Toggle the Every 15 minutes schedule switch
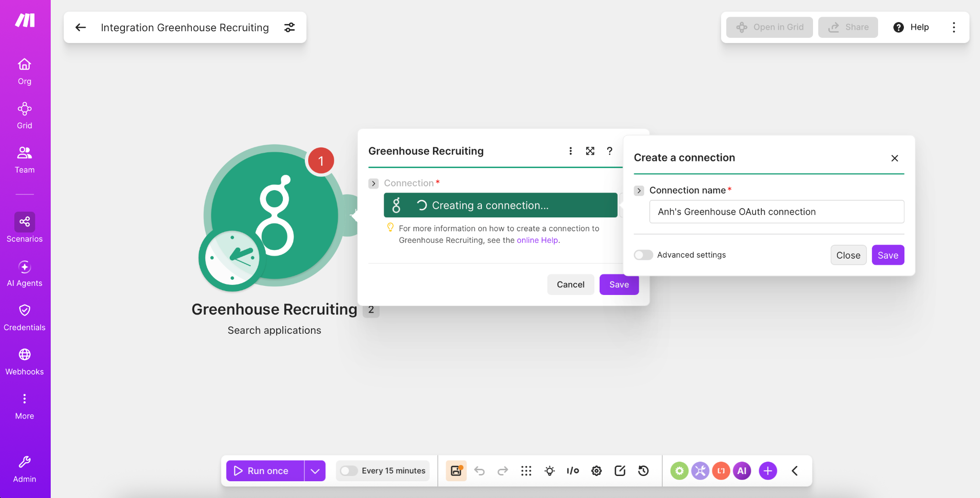This screenshot has width=980, height=498. (348, 471)
